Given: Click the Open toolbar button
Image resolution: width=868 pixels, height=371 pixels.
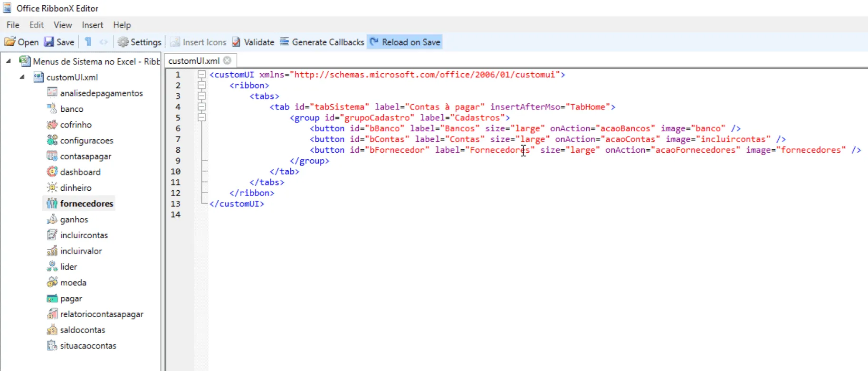Looking at the screenshot, I should [21, 42].
